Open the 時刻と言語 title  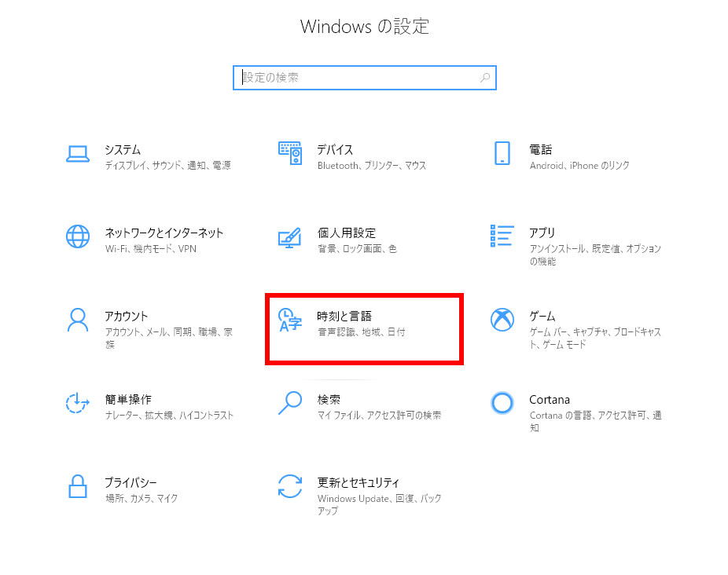click(x=344, y=316)
